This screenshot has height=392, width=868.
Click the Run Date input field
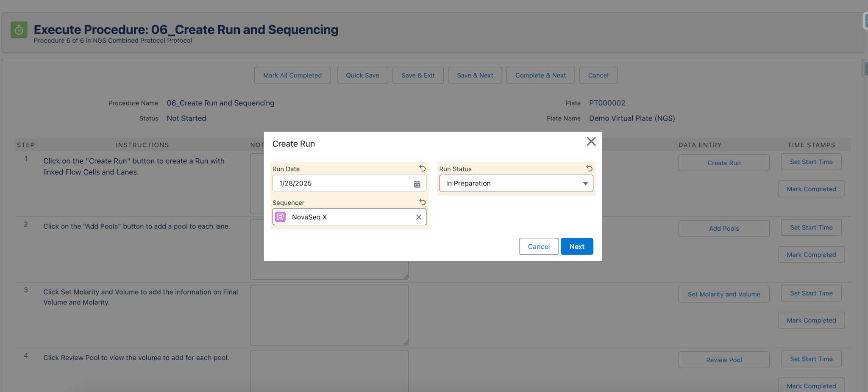coord(349,183)
